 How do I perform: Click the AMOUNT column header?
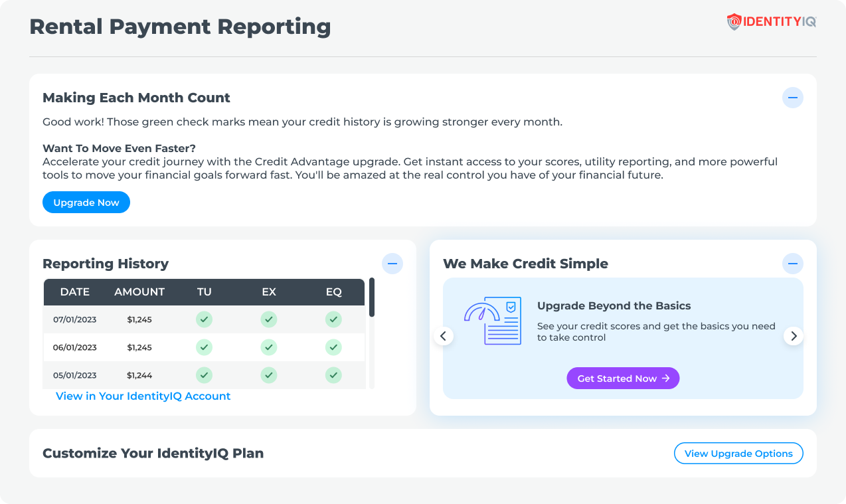click(139, 292)
